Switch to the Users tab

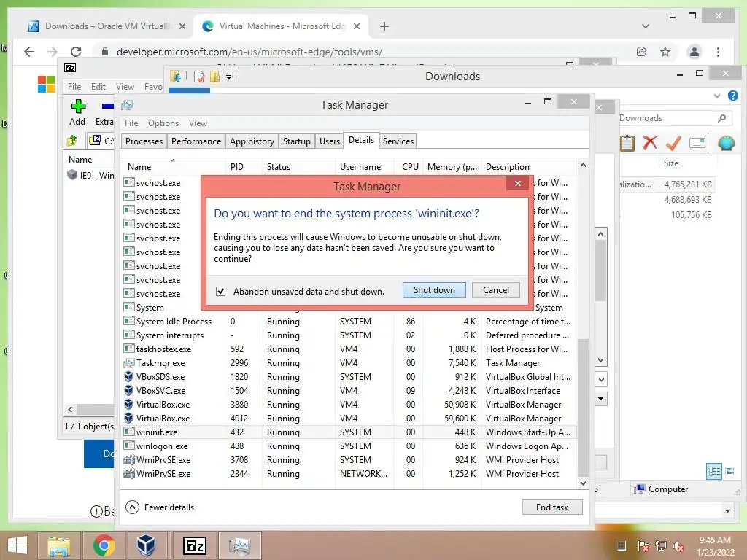click(329, 141)
